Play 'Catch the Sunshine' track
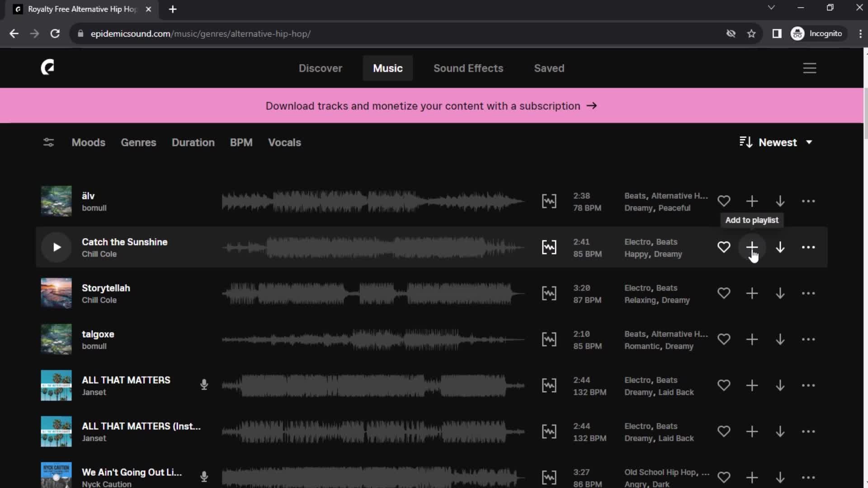This screenshot has height=488, width=868. pyautogui.click(x=57, y=247)
